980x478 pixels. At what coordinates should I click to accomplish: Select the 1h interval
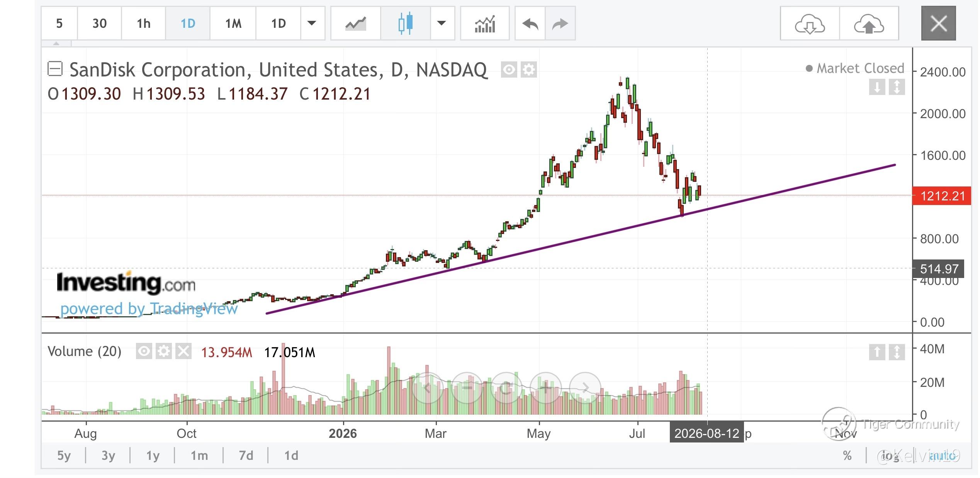click(143, 24)
